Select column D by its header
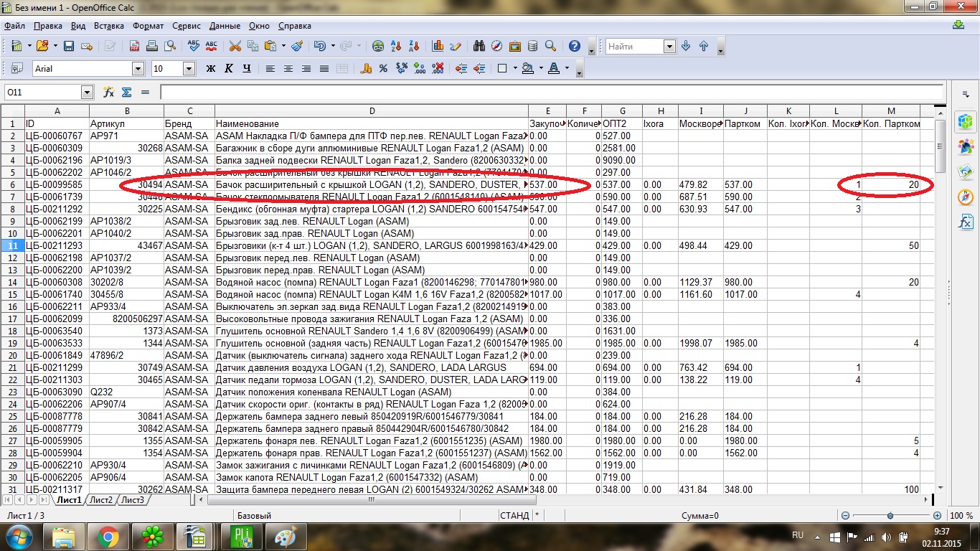This screenshot has width=980, height=551. (x=372, y=111)
